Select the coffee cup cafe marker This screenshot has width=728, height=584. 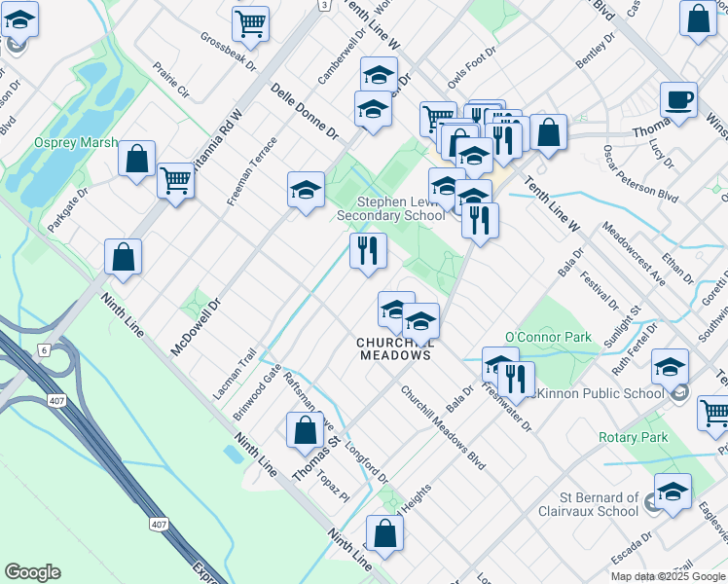(678, 101)
